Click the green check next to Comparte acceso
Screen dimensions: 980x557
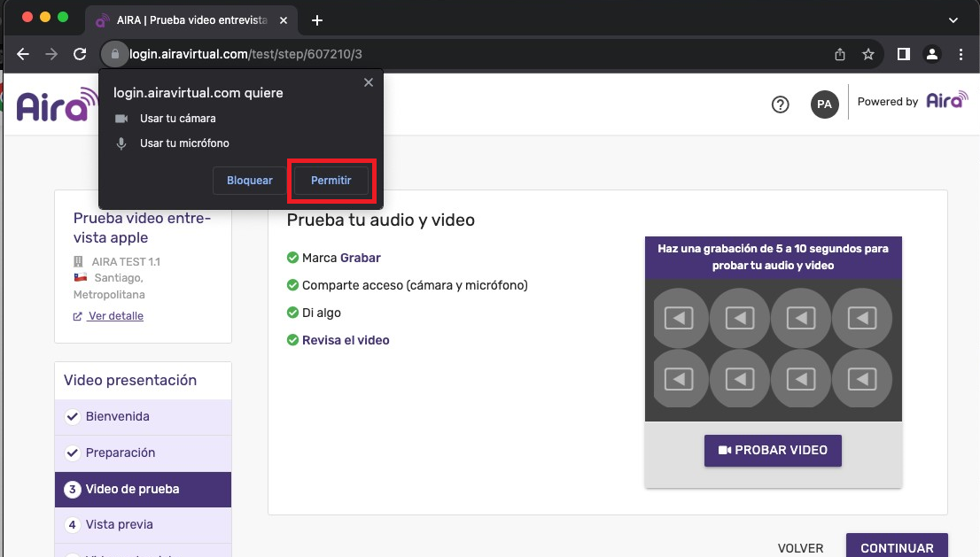pyautogui.click(x=292, y=285)
